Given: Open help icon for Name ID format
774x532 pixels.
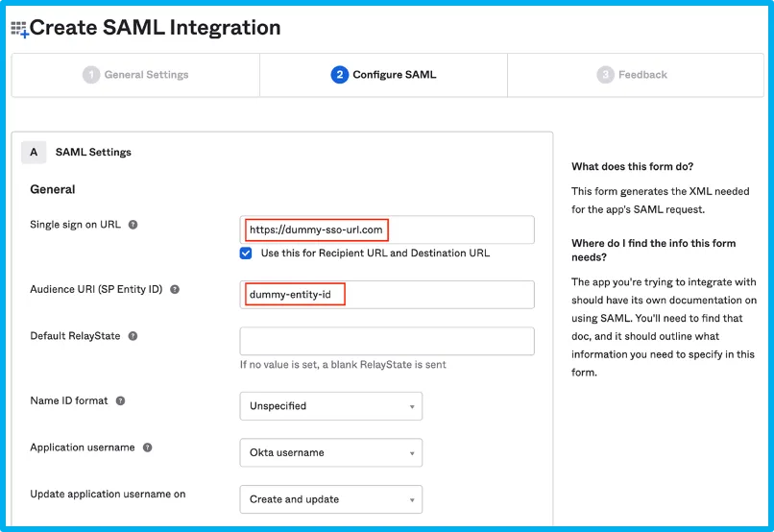Looking at the screenshot, I should (x=120, y=400).
